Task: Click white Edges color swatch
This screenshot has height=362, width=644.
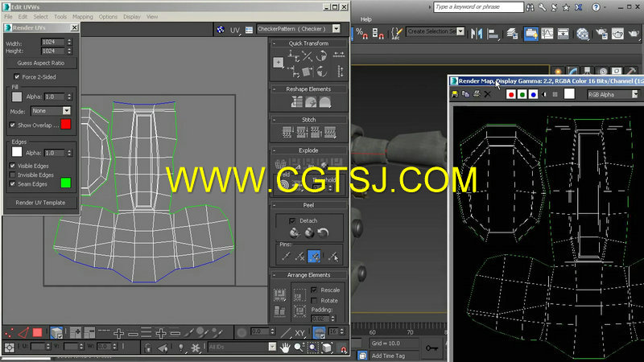Action: [x=17, y=152]
